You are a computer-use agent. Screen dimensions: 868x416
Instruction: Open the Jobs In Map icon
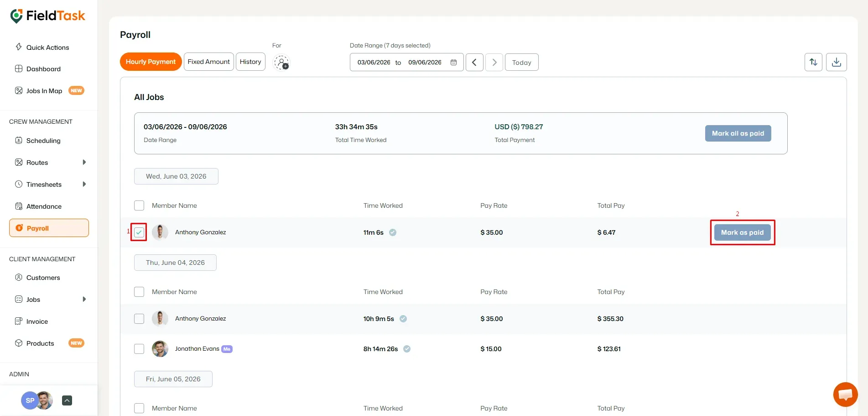(x=19, y=91)
